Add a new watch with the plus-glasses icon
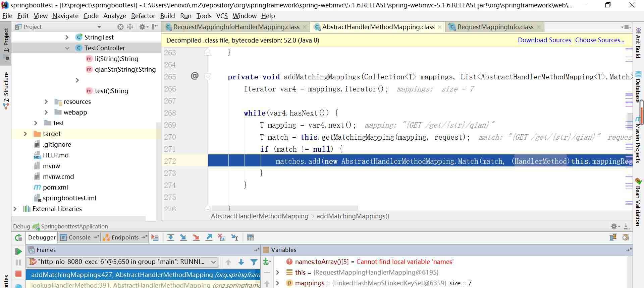Viewport: 644px width, 288px height. pos(267,262)
